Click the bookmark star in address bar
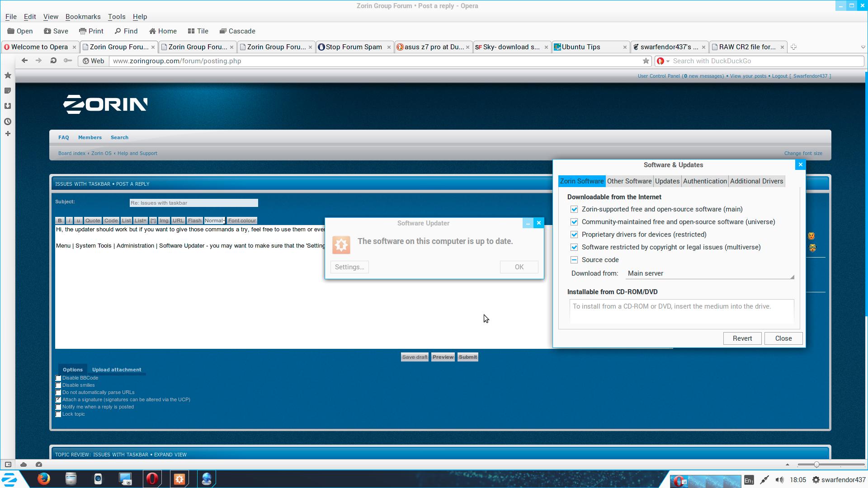The image size is (868, 488). click(646, 61)
